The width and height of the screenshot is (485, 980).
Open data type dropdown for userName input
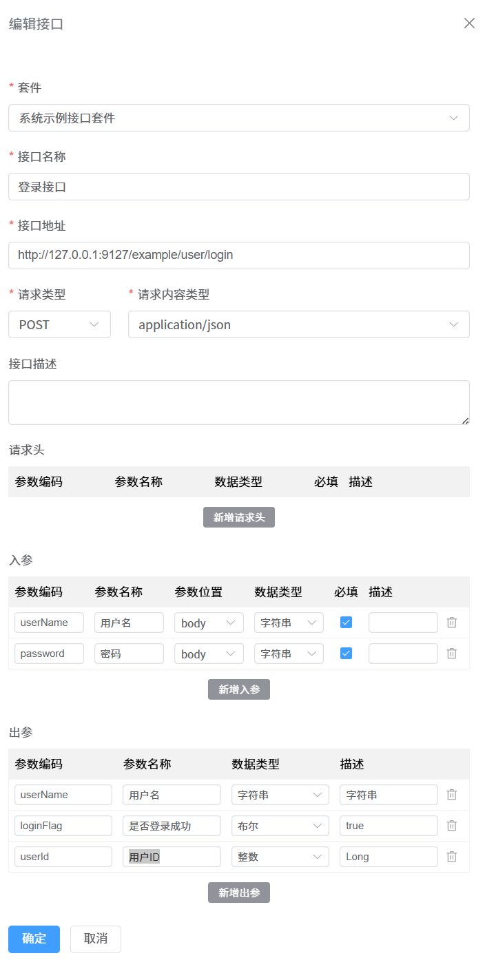coord(289,623)
